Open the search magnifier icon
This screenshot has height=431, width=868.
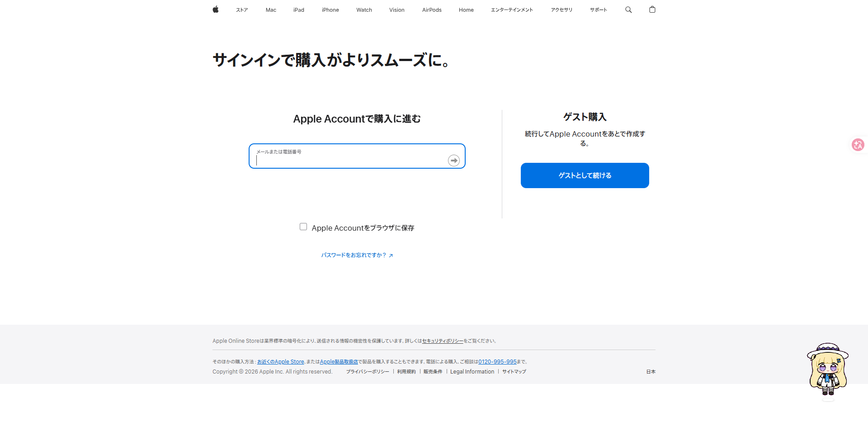click(x=628, y=9)
